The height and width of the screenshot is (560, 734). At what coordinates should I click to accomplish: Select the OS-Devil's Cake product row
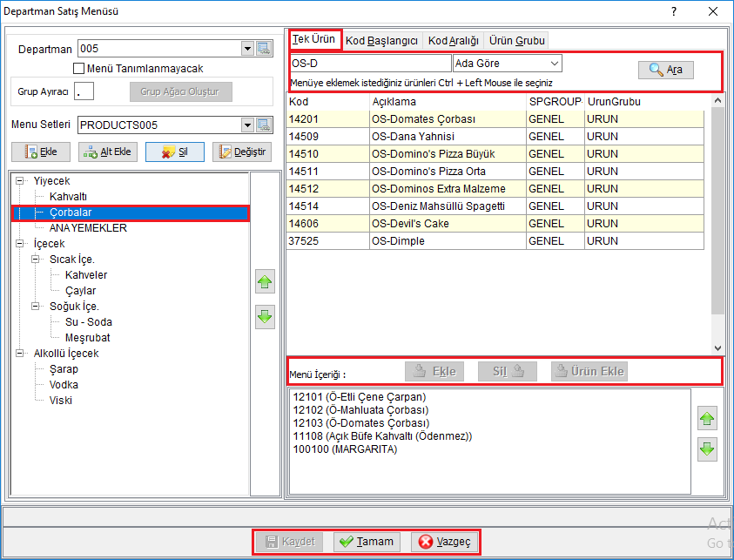[x=495, y=224]
